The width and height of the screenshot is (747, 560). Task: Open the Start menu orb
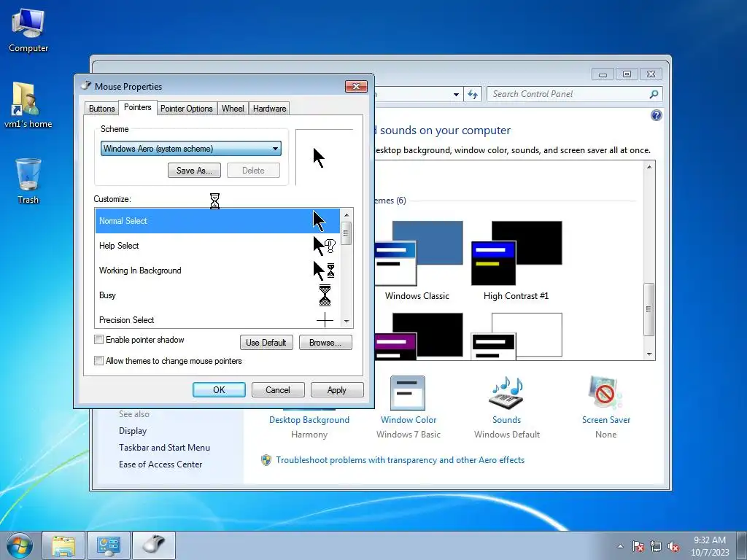(x=20, y=545)
